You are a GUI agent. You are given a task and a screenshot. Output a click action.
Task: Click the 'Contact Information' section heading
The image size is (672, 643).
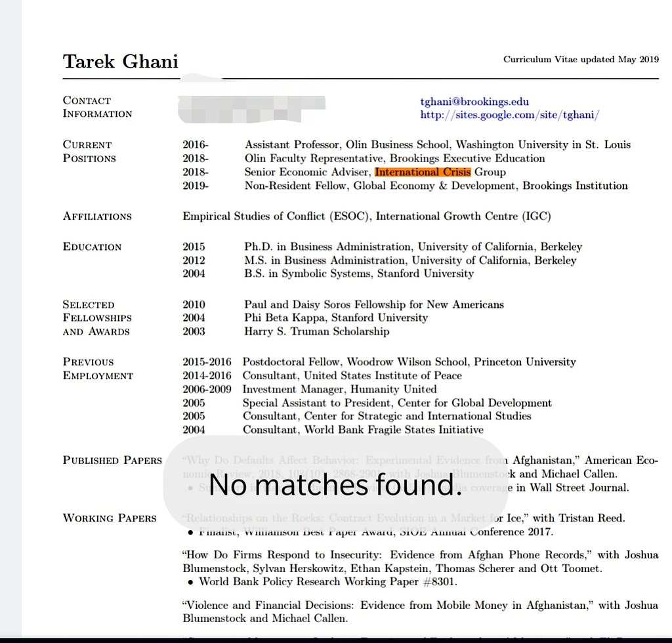pos(97,107)
